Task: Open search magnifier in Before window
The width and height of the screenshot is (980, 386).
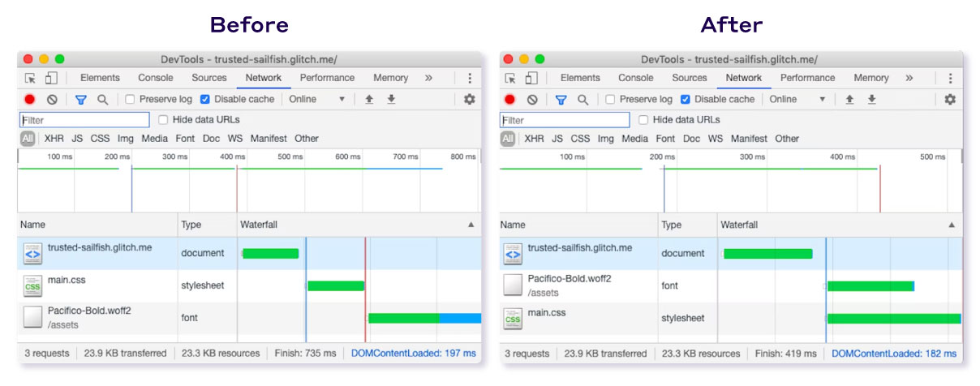Action: click(x=102, y=100)
